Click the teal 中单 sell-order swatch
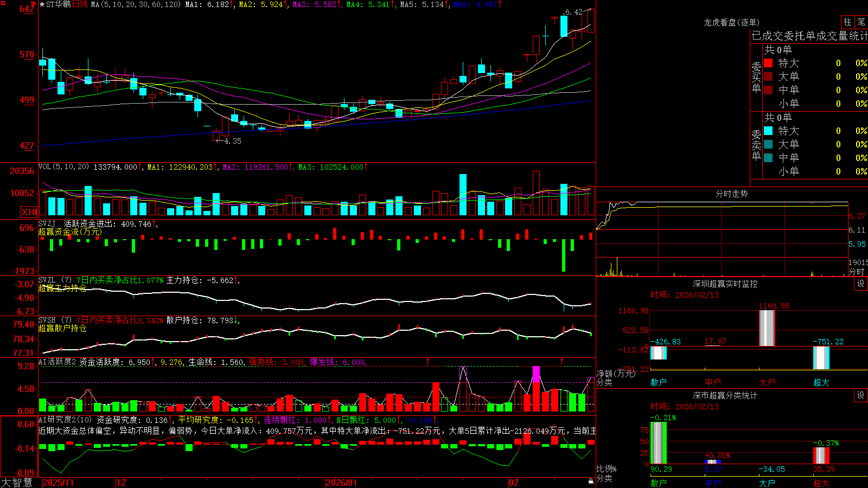The image size is (868, 488). pos(768,158)
